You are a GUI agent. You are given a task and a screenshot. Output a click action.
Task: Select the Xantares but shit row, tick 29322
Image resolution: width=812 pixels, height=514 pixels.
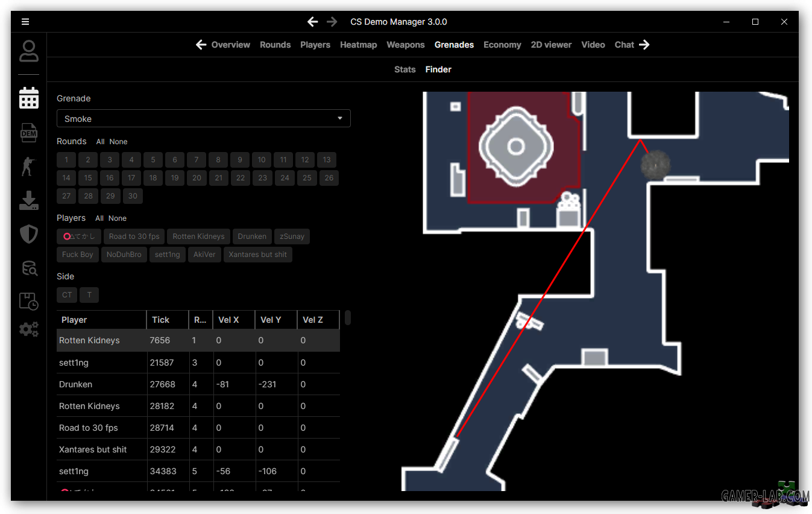pos(198,449)
